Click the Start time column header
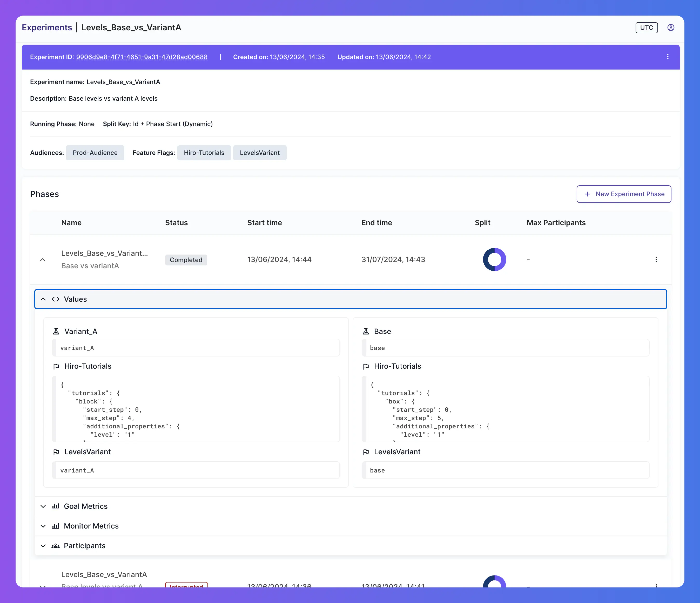700x603 pixels. click(265, 223)
